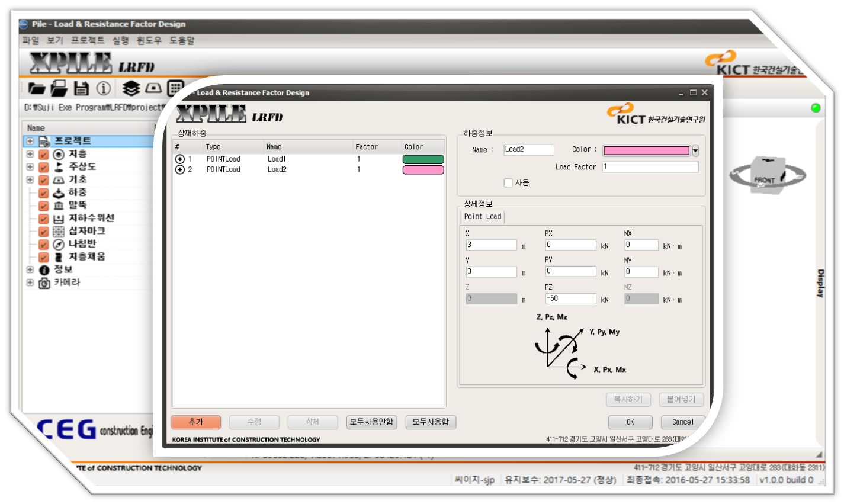Screen dimensions: 844x504
Task: Click the 지층채움 fill icon
Action: (x=59, y=257)
